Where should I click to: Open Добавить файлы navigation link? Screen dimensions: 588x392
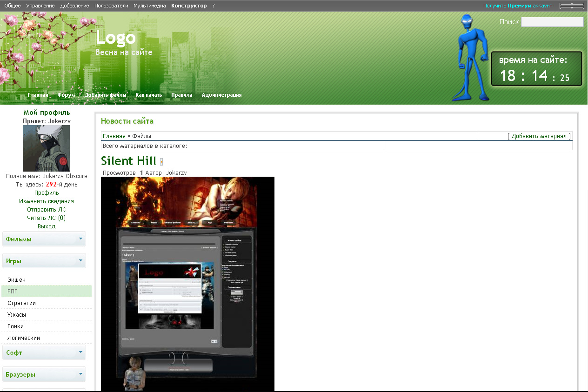(x=106, y=95)
